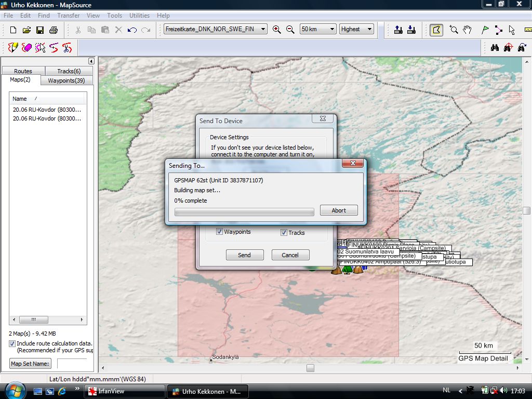Open the Transfer menu
Viewport: 532px width, 399px height.
point(68,16)
